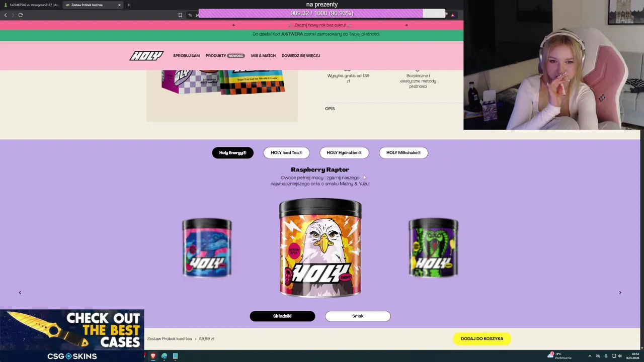Image resolution: width=644 pixels, height=362 pixels.
Task: Click the bookmark icon in the address bar
Action: click(x=180, y=15)
